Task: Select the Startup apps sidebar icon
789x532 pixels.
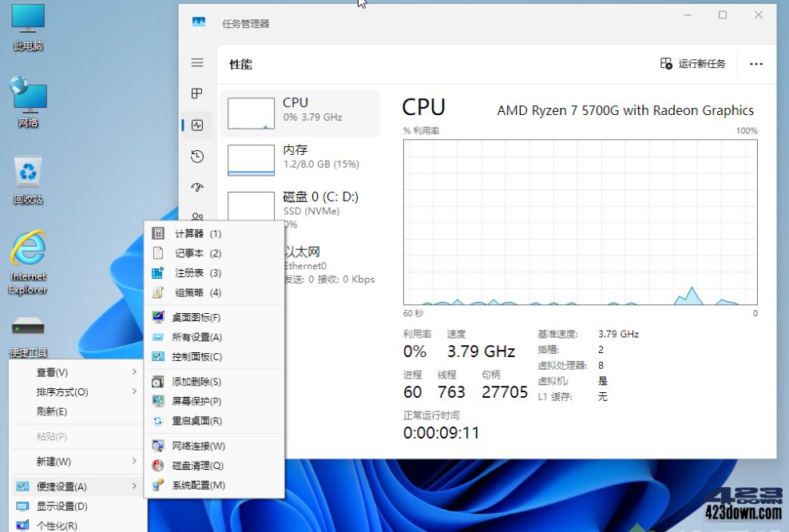Action: click(197, 188)
